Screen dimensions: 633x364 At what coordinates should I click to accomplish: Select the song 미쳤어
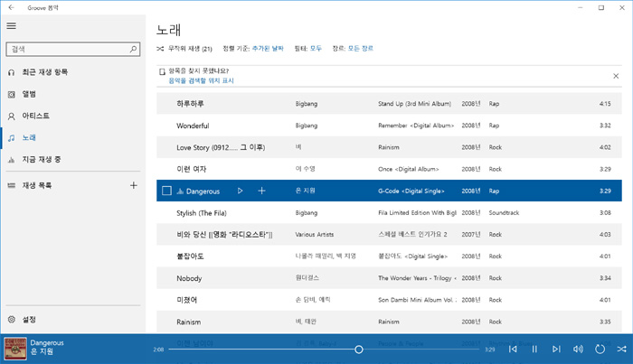point(186,300)
